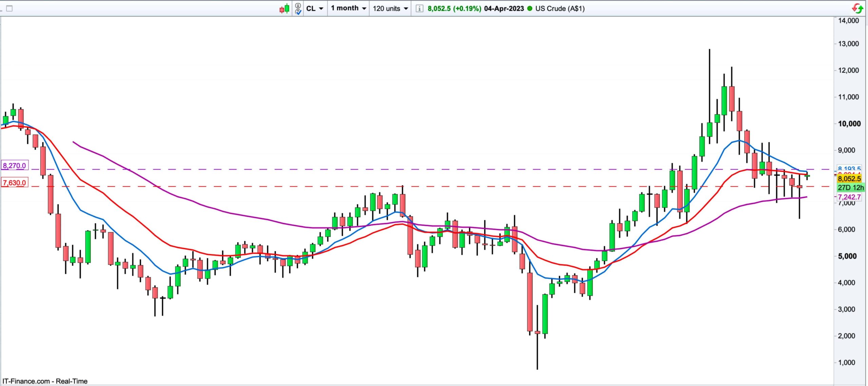This screenshot has width=868, height=386.
Task: Click the 04-Apr-2023 date text
Action: pos(504,8)
